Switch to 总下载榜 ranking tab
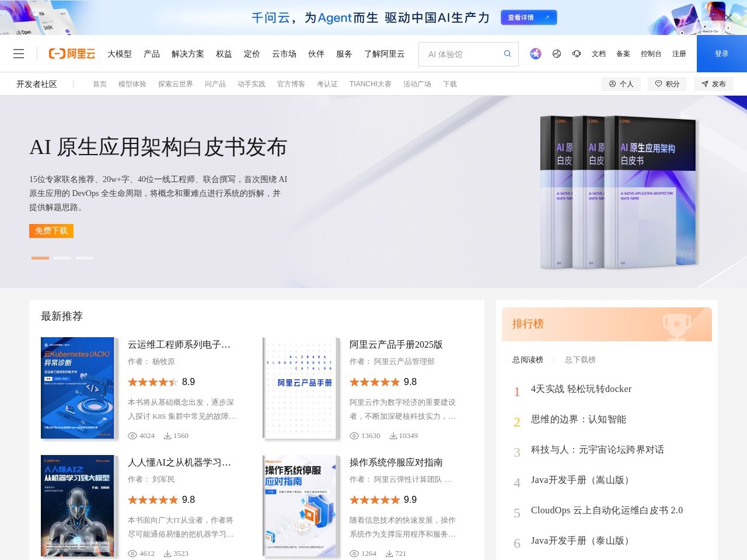The height and width of the screenshot is (560, 747). [580, 360]
